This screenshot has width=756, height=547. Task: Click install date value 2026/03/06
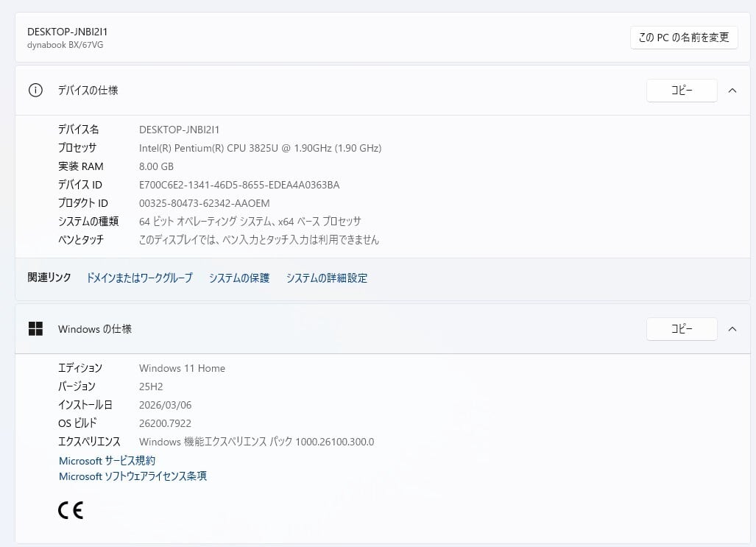(166, 405)
